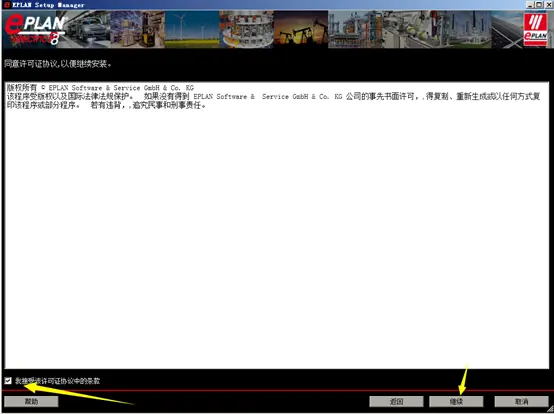The height and width of the screenshot is (414, 554).
Task: Maximize the Setup Manager window
Action: pos(539,5)
